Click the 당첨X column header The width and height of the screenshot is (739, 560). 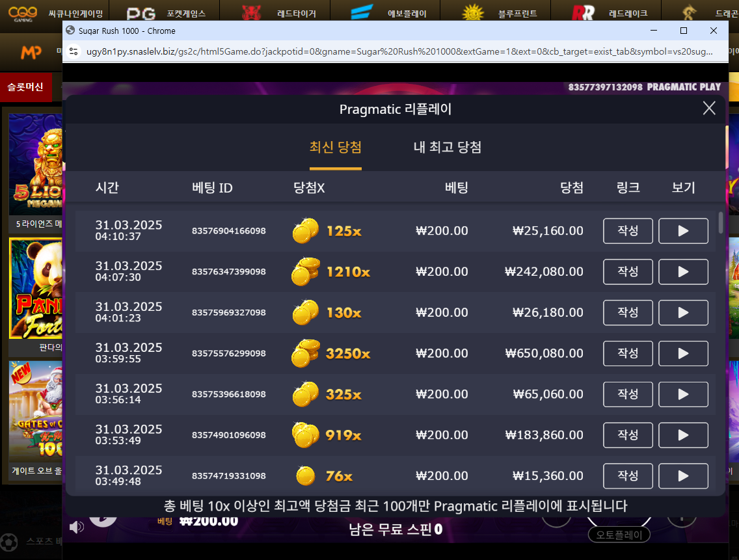pos(309,187)
